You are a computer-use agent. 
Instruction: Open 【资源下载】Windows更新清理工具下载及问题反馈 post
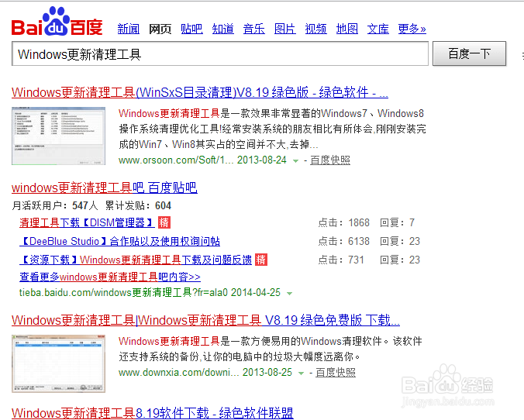point(136,260)
